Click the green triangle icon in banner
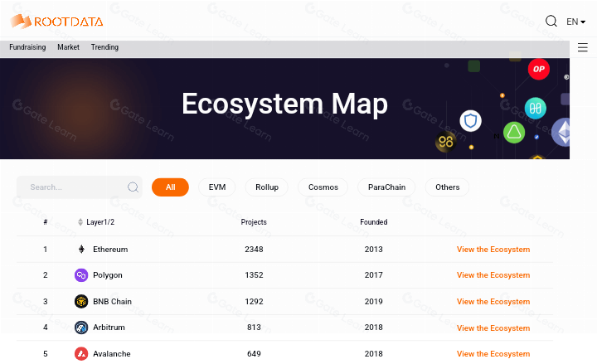Image resolution: width=597 pixels, height=364 pixels. coord(514,132)
